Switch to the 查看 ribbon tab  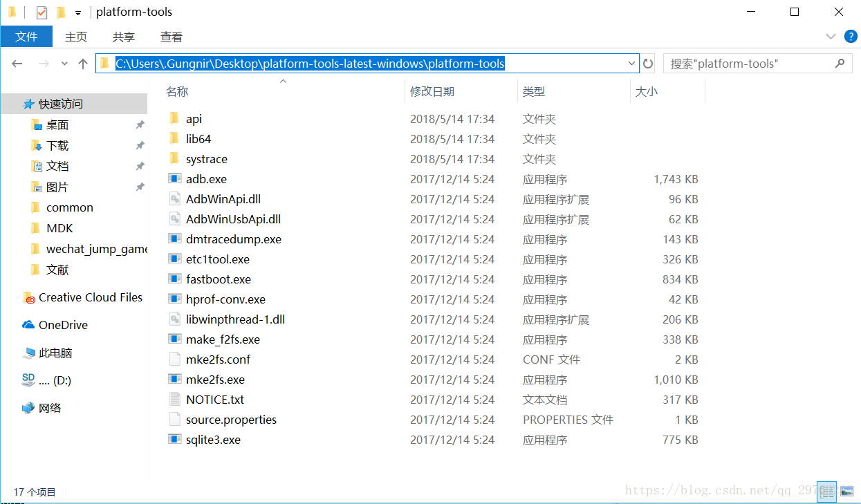coord(171,37)
